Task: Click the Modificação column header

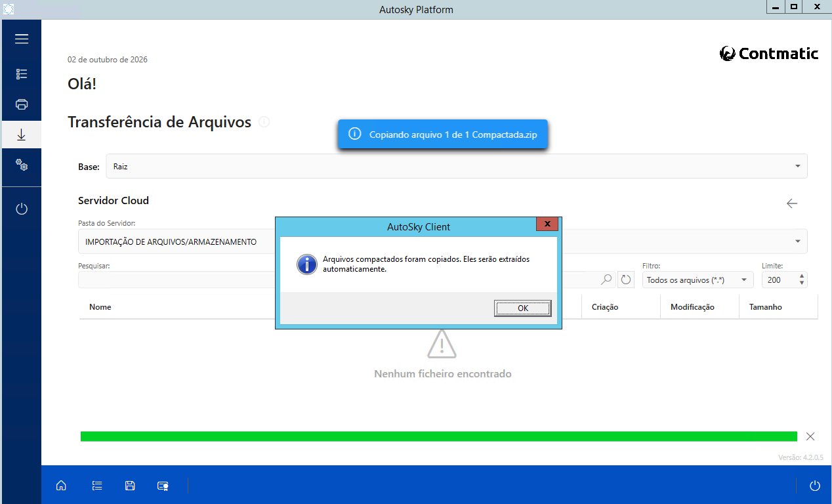Action: coord(692,307)
